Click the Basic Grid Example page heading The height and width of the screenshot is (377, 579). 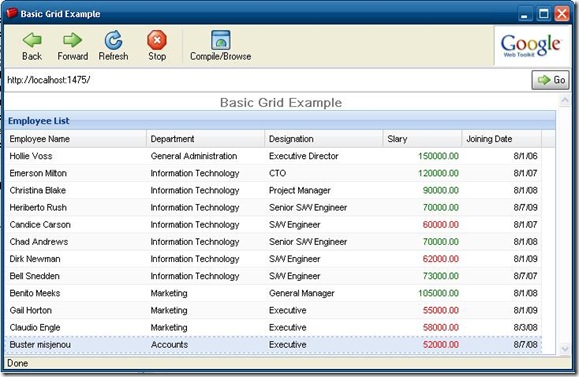tap(281, 102)
